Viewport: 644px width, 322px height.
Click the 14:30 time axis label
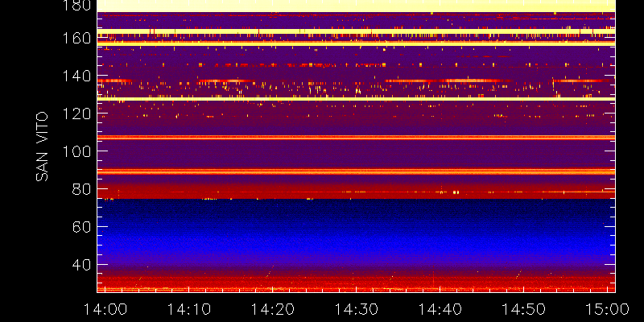click(x=357, y=309)
